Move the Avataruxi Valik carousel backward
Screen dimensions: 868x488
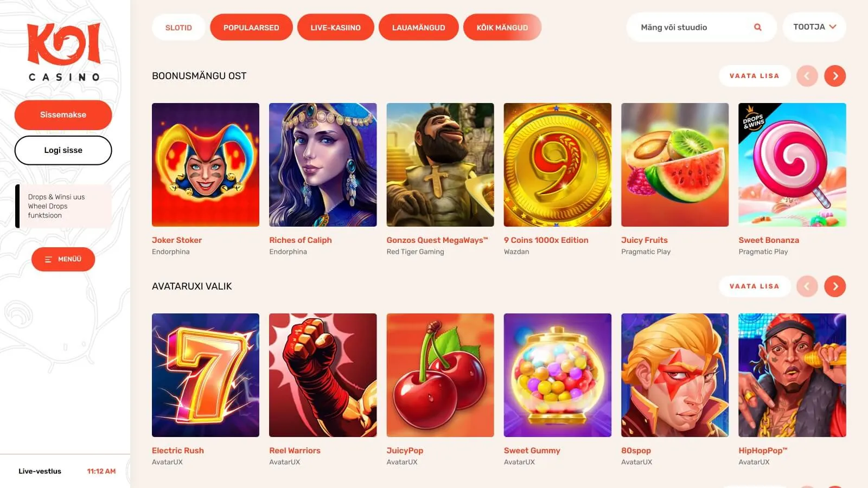[x=807, y=286]
